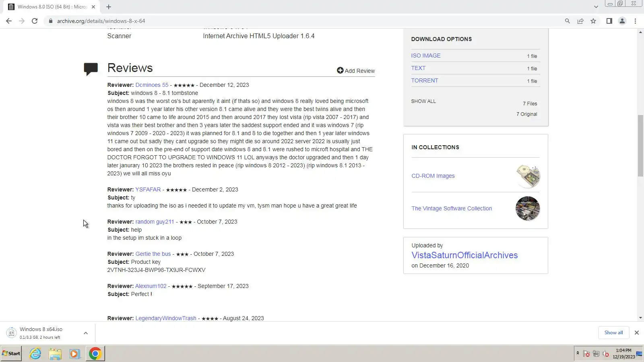
Task: Close the downloads bar
Action: click(636, 333)
